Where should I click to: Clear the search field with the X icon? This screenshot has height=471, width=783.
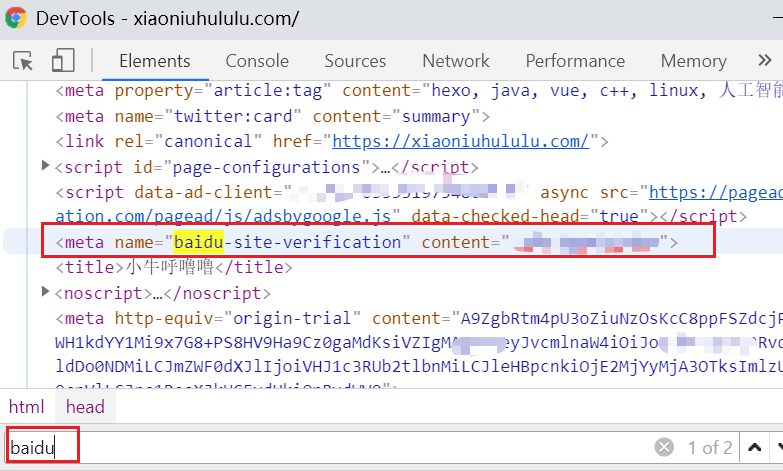[x=664, y=447]
